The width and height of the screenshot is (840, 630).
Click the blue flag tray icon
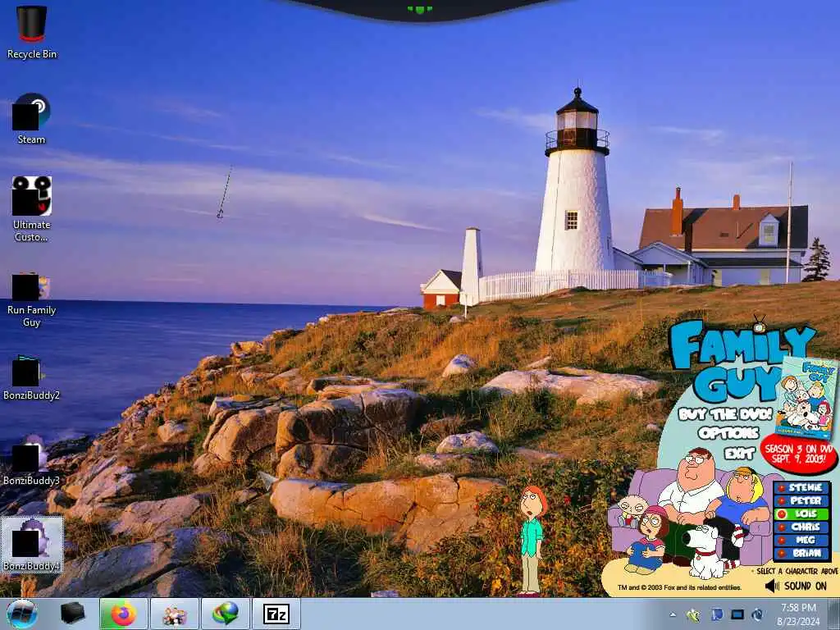pyautogui.click(x=717, y=614)
